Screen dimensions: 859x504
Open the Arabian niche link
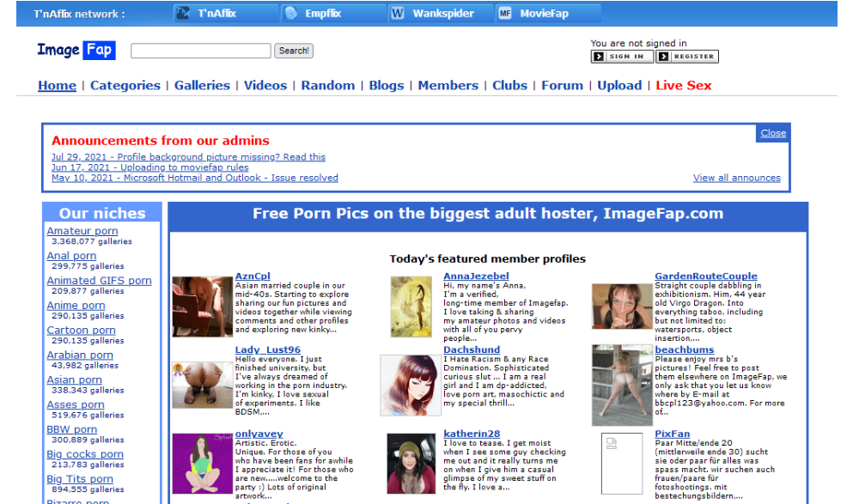coord(80,355)
